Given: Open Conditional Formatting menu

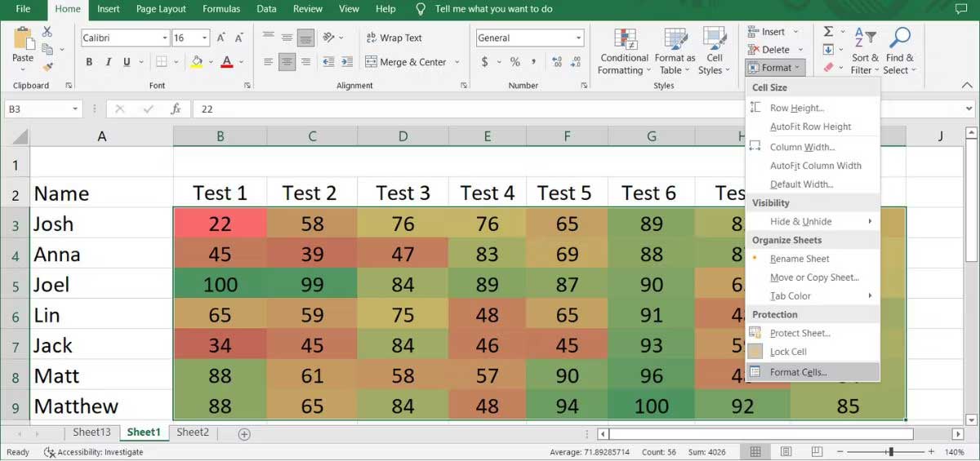Looking at the screenshot, I should pyautogui.click(x=625, y=51).
